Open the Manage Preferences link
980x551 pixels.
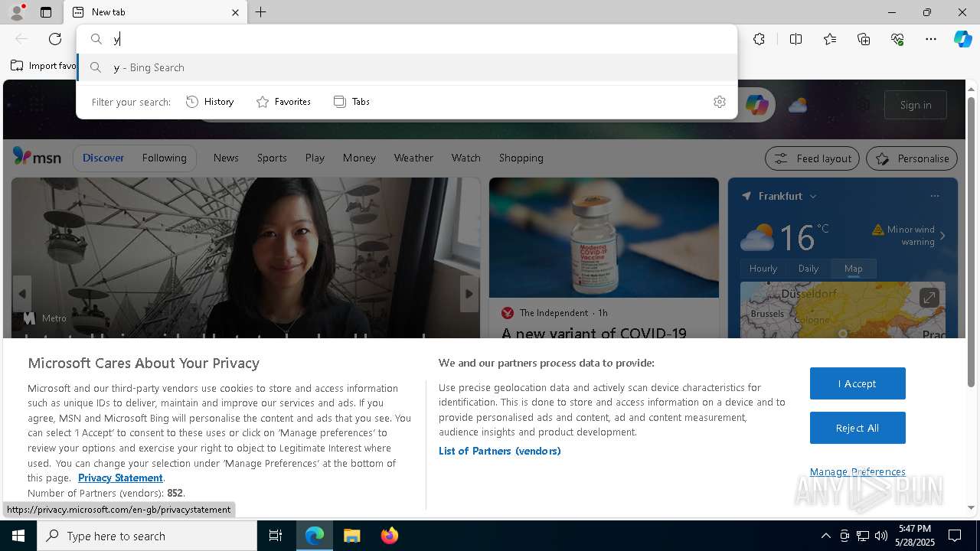pyautogui.click(x=857, y=471)
